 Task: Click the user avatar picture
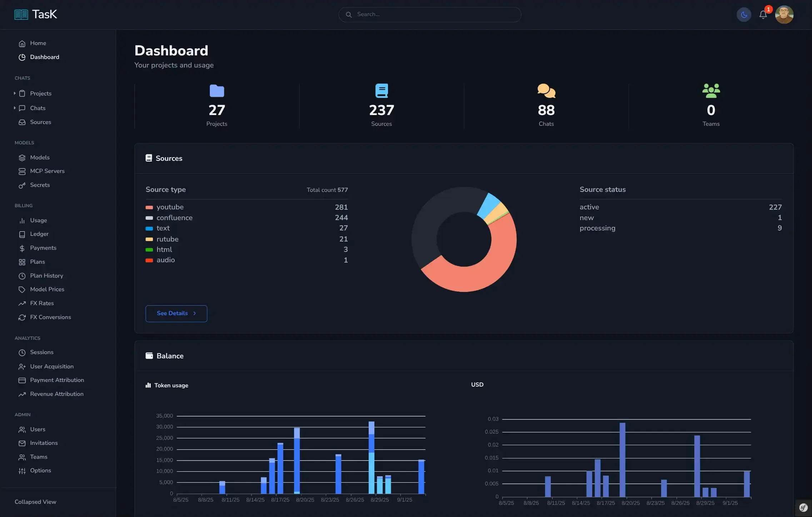784,15
